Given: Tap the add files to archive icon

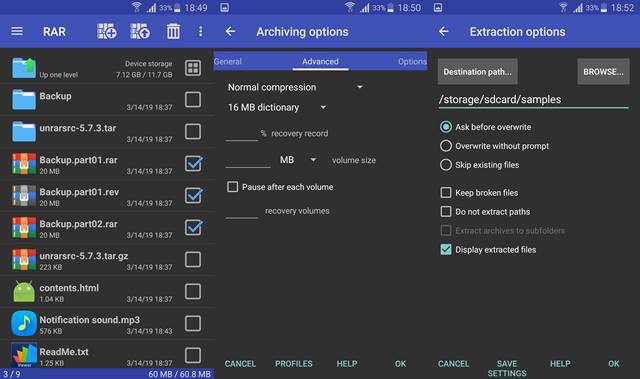Looking at the screenshot, I should coord(107,31).
